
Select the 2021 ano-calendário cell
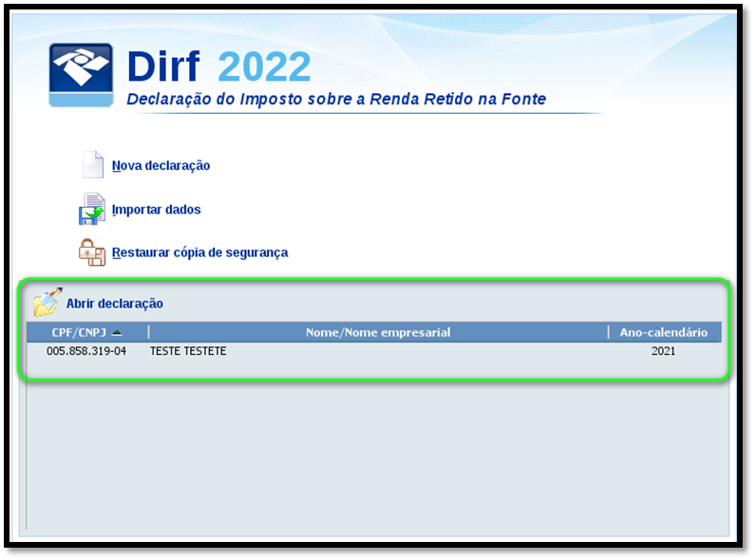(x=664, y=351)
